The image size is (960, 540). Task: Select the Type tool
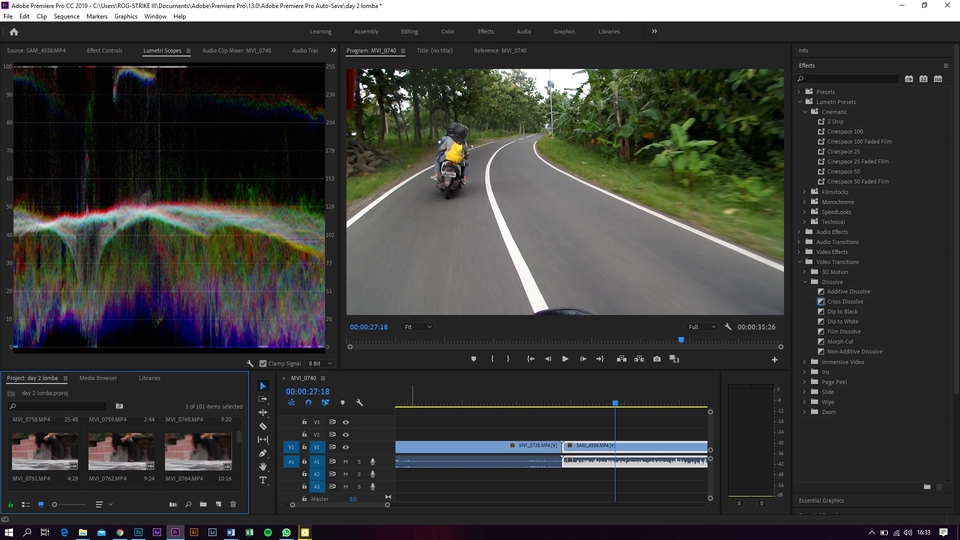click(263, 480)
